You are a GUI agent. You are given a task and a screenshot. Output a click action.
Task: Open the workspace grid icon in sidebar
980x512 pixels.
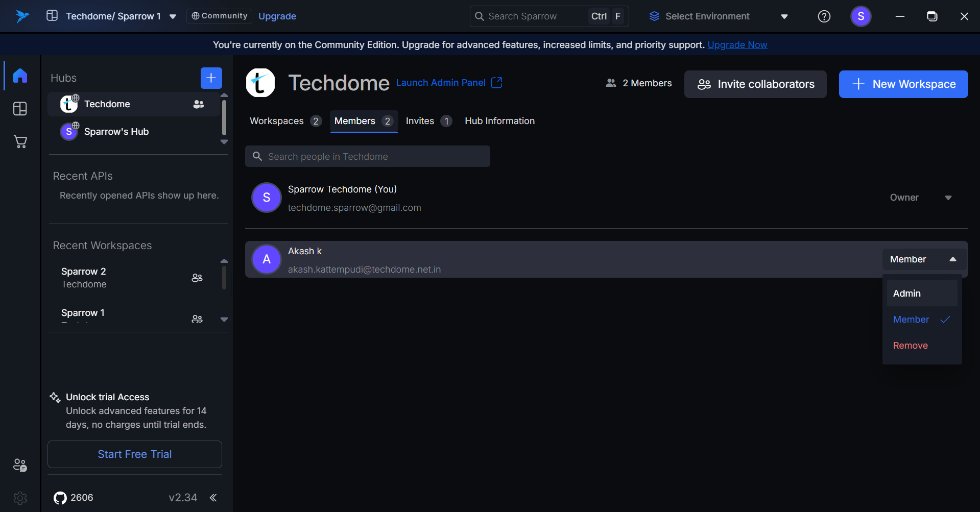20,109
